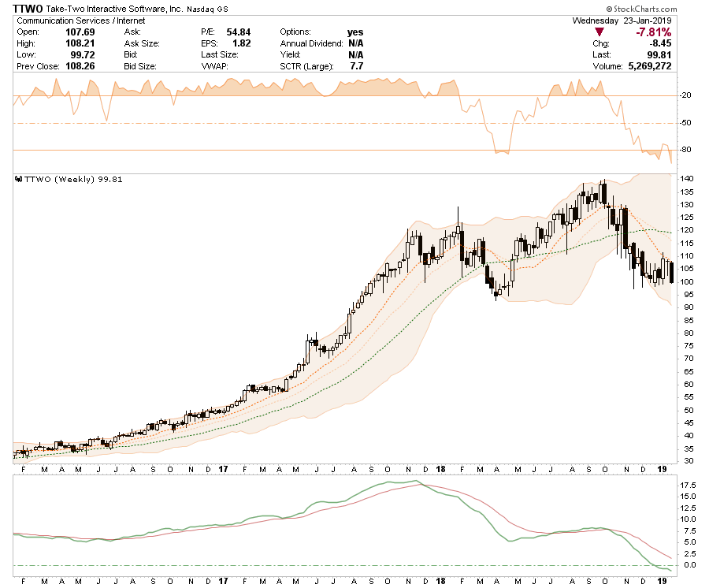Click the Volume value 5,269,272
709x588 pixels.
[x=650, y=66]
